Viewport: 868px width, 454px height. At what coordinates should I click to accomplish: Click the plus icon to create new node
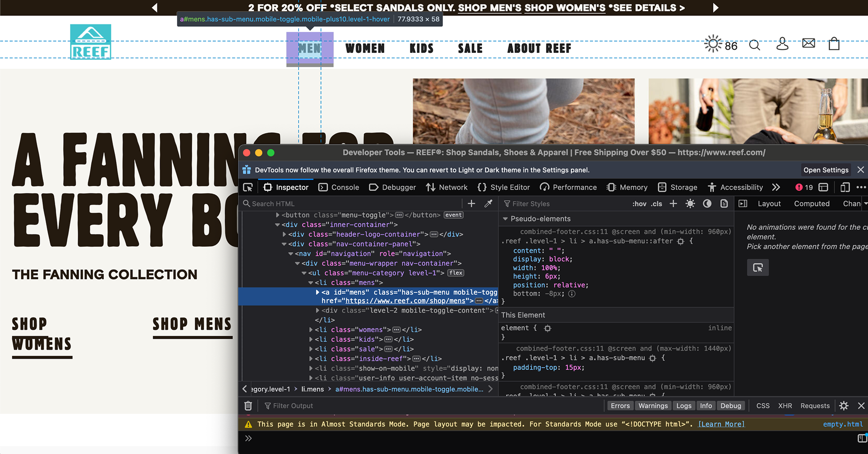tap(472, 204)
